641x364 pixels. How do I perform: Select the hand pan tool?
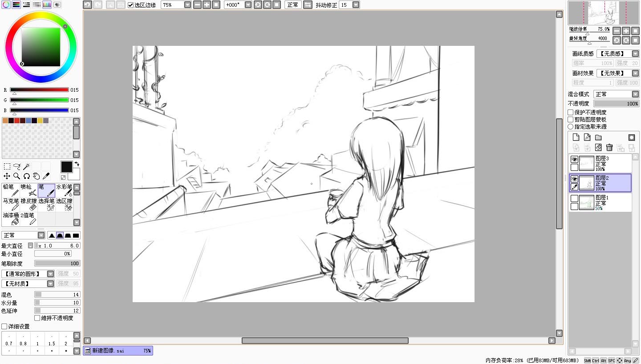[x=36, y=176]
